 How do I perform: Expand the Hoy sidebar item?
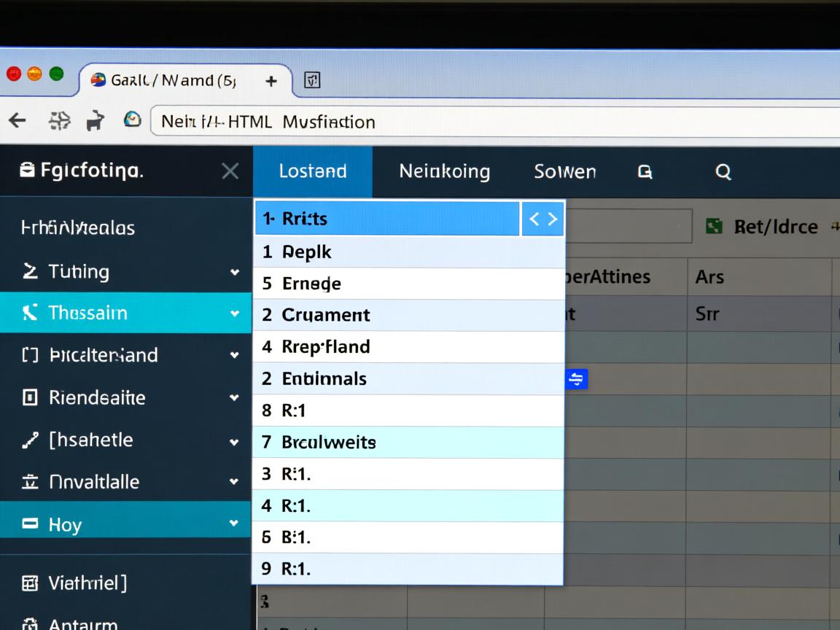point(234,524)
